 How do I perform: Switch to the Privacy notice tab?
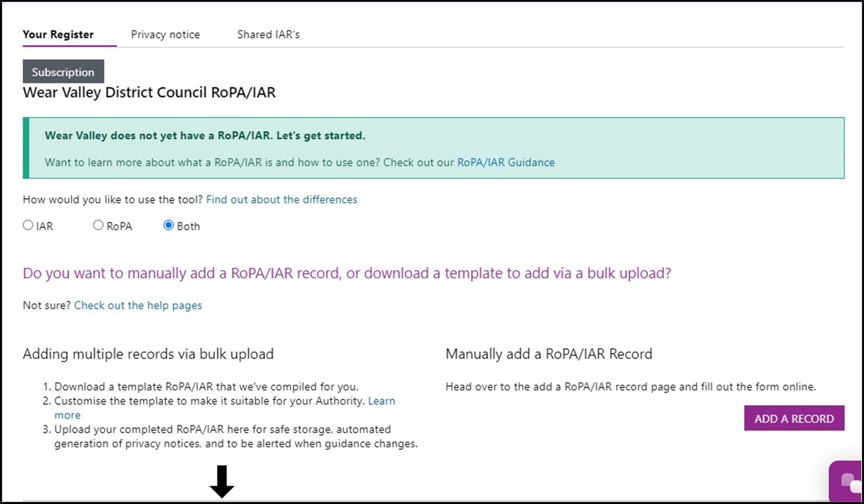click(166, 34)
